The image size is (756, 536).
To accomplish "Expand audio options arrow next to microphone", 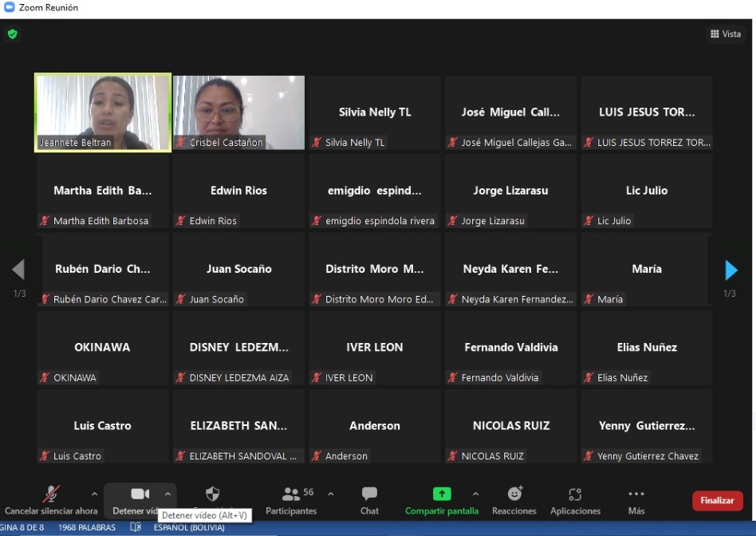I will [x=94, y=494].
